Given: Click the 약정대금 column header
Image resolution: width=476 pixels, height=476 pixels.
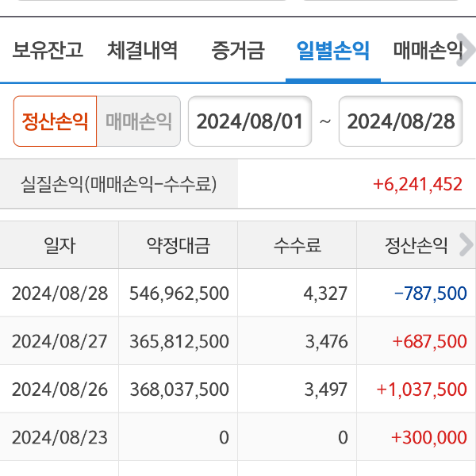Looking at the screenshot, I should tap(178, 245).
